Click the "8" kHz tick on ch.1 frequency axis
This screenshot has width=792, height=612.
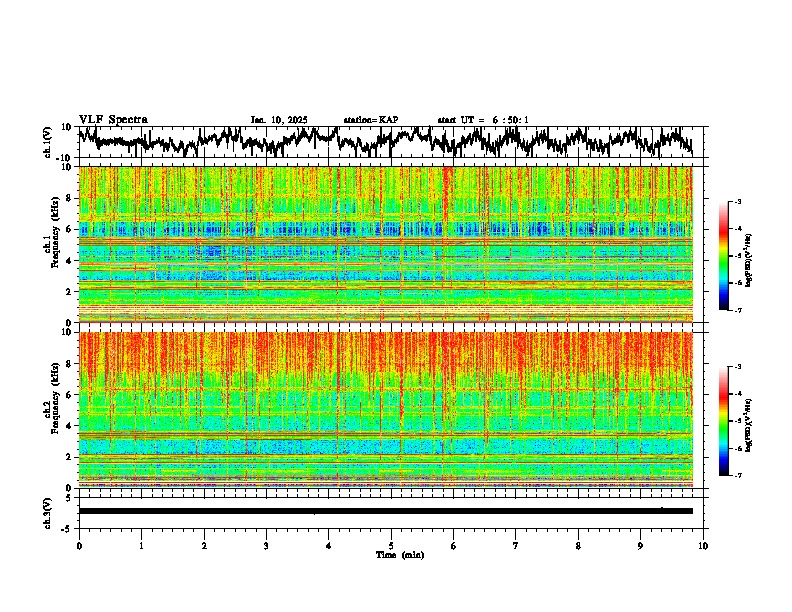tap(70, 198)
